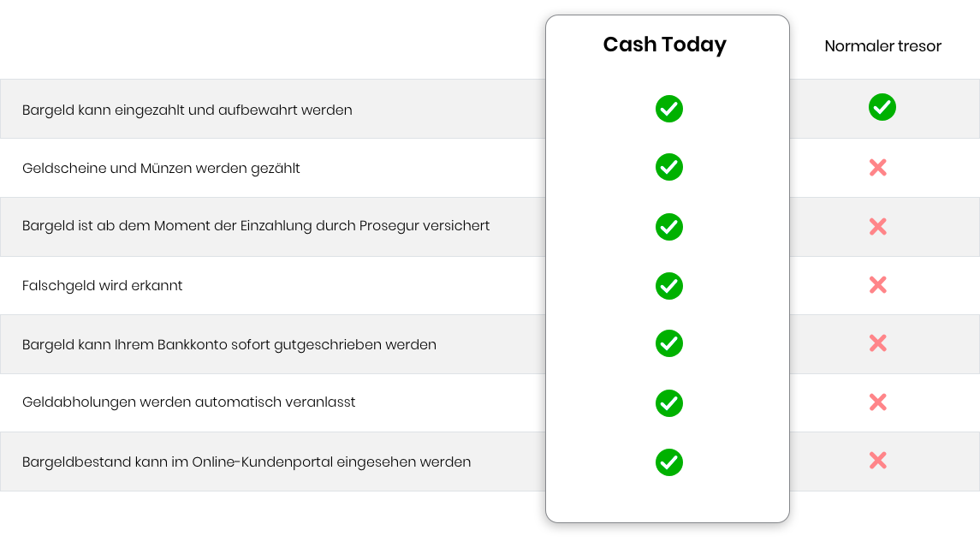The image size is (980, 542).
Task: Click Cash Today checkmark for Geldabholungen row
Action: pyautogui.click(x=668, y=402)
